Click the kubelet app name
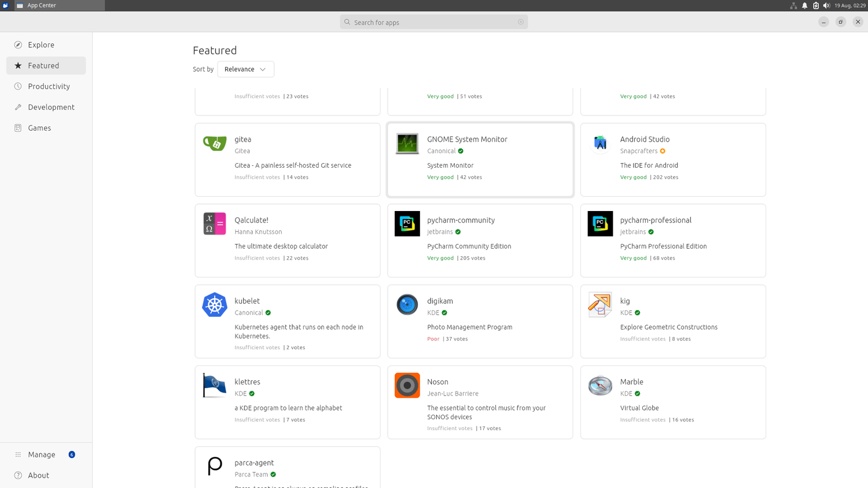The image size is (868, 488). point(247,301)
